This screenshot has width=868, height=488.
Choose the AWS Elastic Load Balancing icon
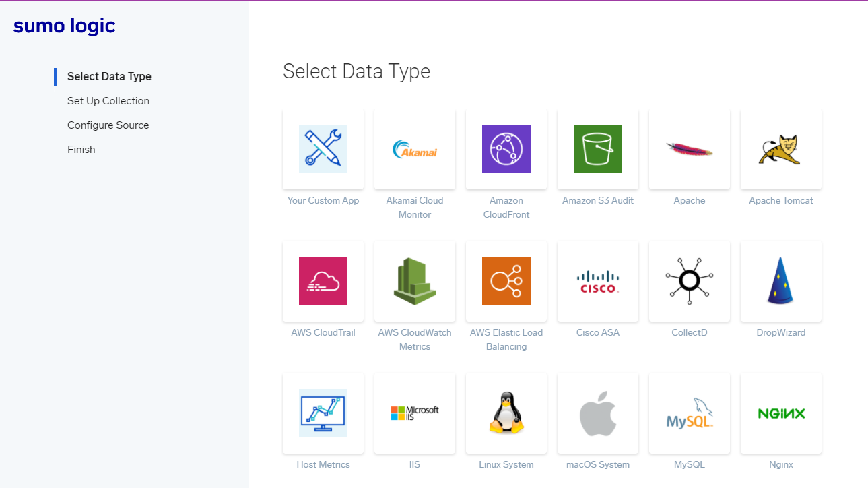[506, 281]
